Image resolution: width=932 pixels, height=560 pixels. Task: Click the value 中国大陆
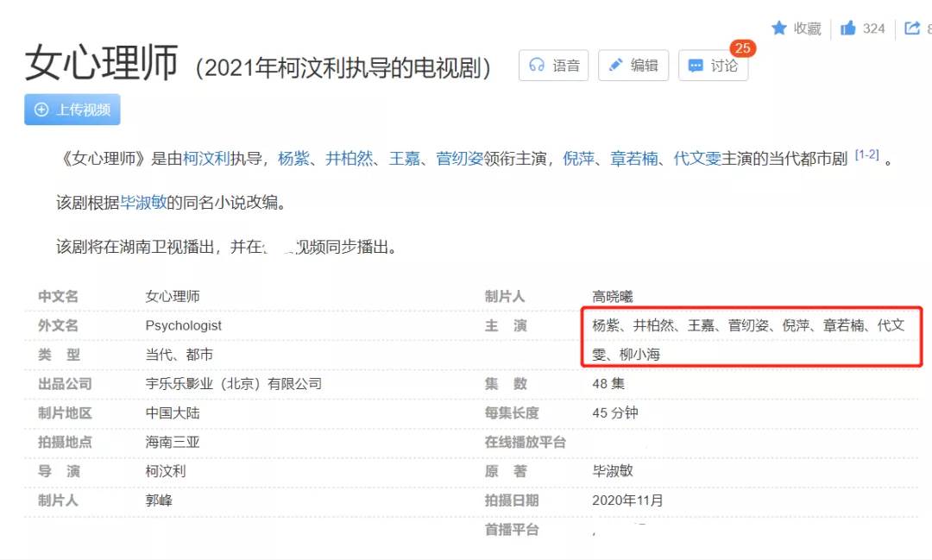point(173,412)
